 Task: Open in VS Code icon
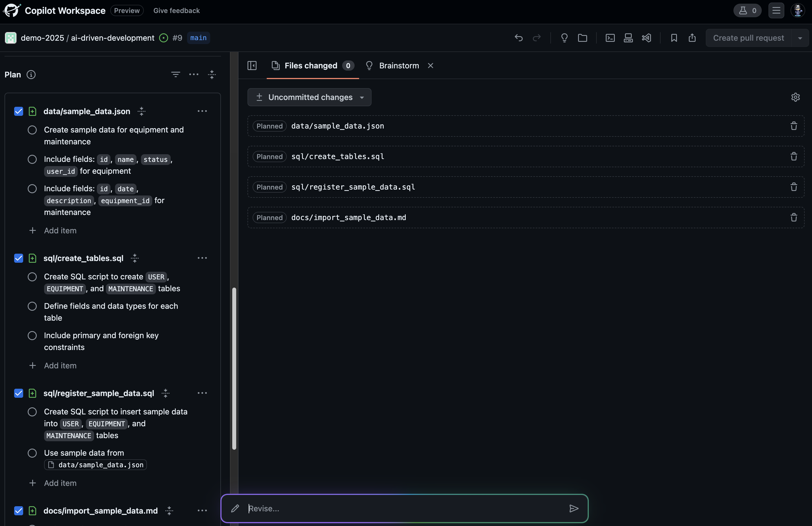(x=646, y=38)
